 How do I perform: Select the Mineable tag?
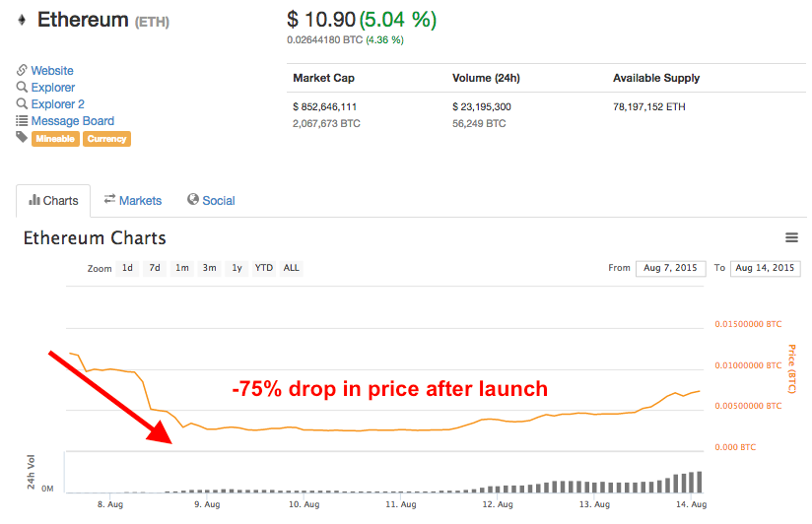(x=55, y=139)
